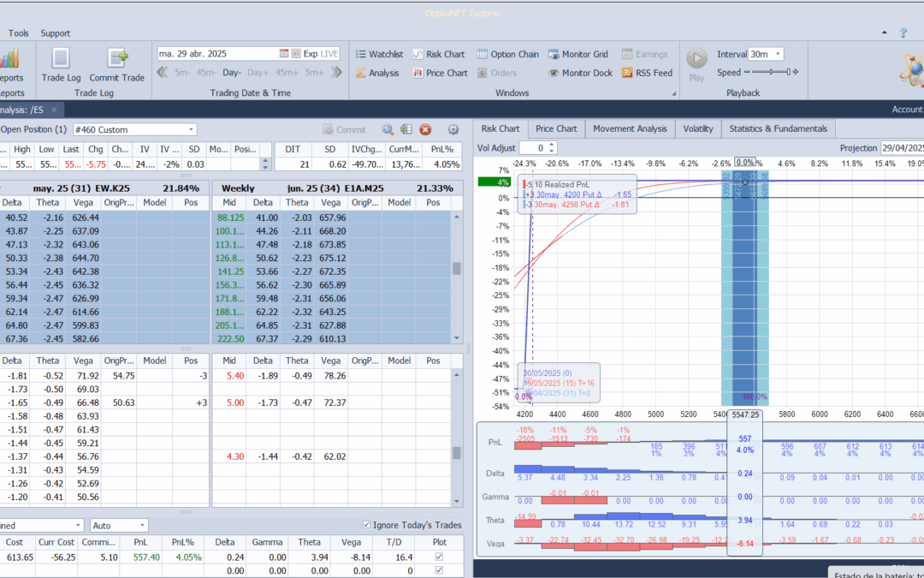
Task: Open the Monitor Grid window
Action: pos(578,54)
